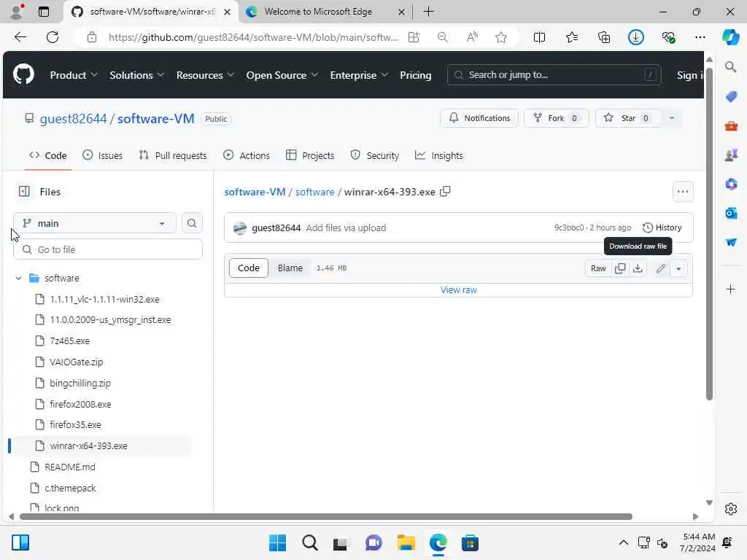Open Edge Downloads toolbar icon
This screenshot has height=560, width=747.
[635, 37]
